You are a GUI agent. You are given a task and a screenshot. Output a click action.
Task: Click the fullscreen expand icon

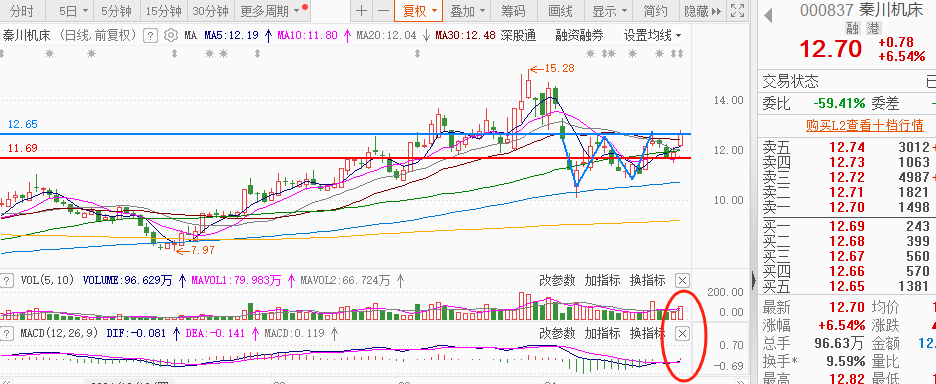[x=737, y=11]
